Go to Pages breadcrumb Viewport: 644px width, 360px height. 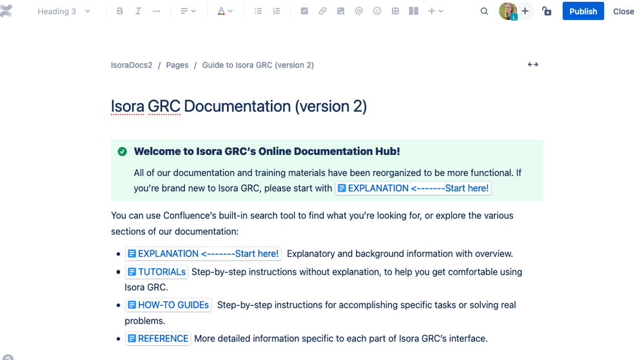pyautogui.click(x=177, y=65)
